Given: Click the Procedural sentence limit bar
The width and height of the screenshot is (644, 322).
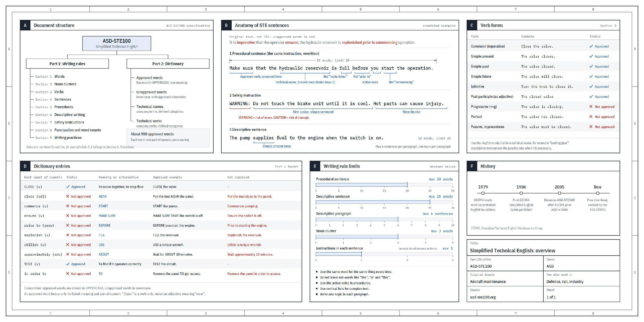Looking at the screenshot, I should pos(384,185).
